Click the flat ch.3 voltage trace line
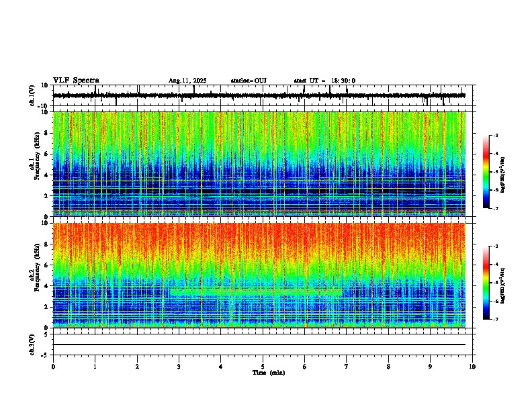The image size is (532, 411). click(x=259, y=345)
